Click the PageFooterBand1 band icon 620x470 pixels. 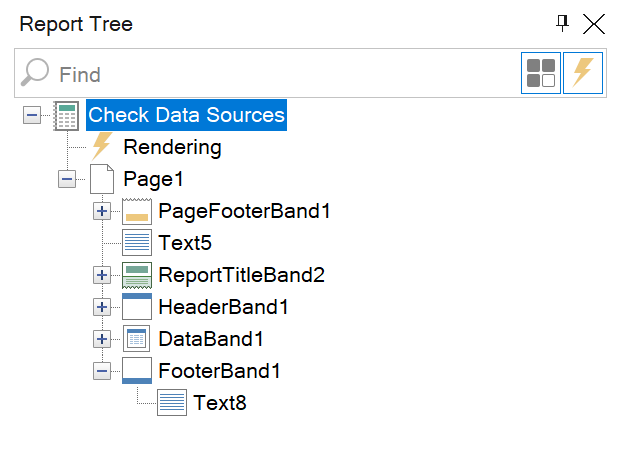136,211
